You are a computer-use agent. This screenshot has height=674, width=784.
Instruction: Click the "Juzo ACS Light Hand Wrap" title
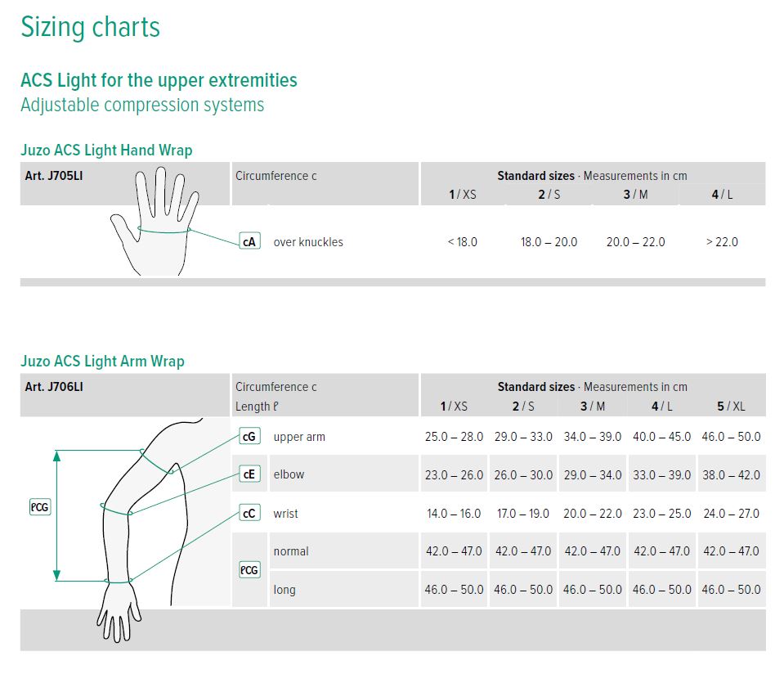point(106,151)
